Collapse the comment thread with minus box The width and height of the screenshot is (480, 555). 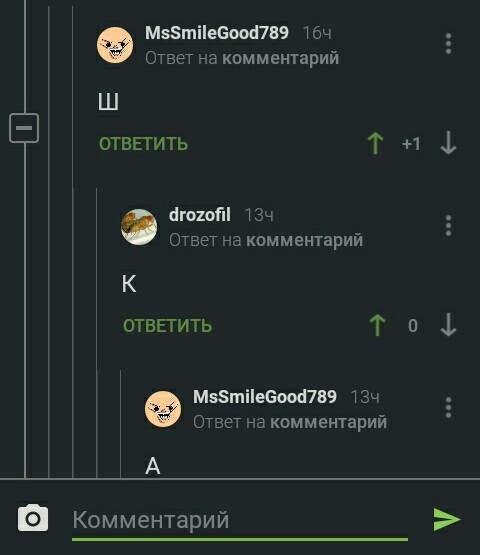click(x=24, y=128)
